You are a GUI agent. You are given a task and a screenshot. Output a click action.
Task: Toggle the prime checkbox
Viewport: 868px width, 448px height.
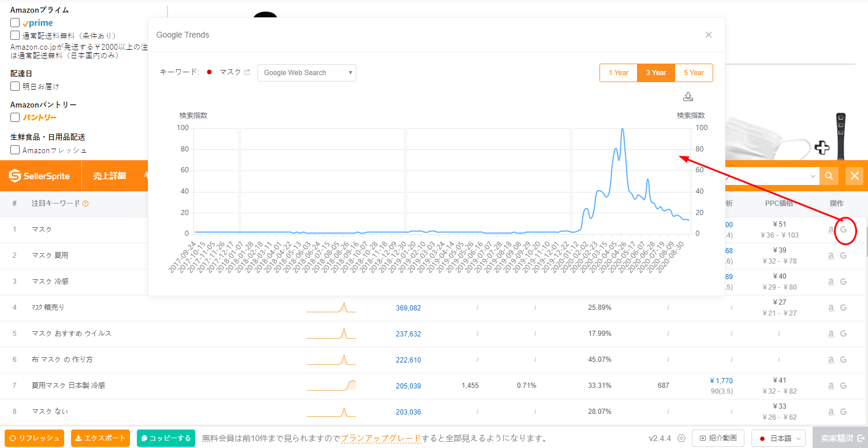[x=15, y=23]
